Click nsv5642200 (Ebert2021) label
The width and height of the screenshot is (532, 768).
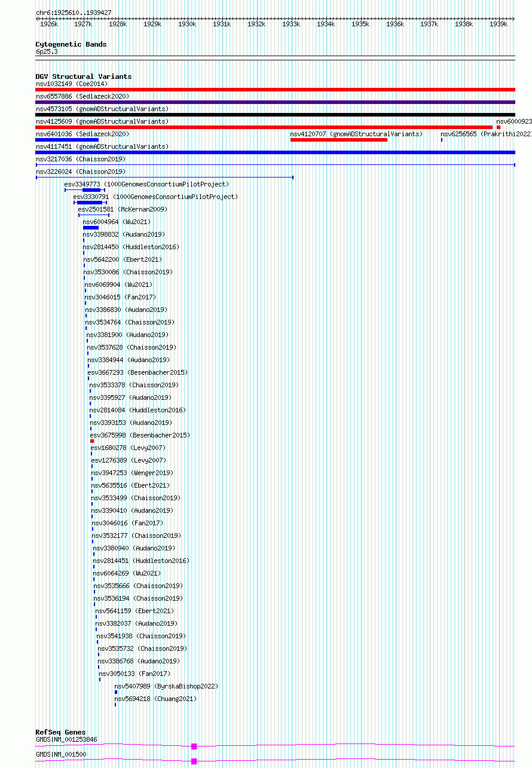click(x=123, y=259)
